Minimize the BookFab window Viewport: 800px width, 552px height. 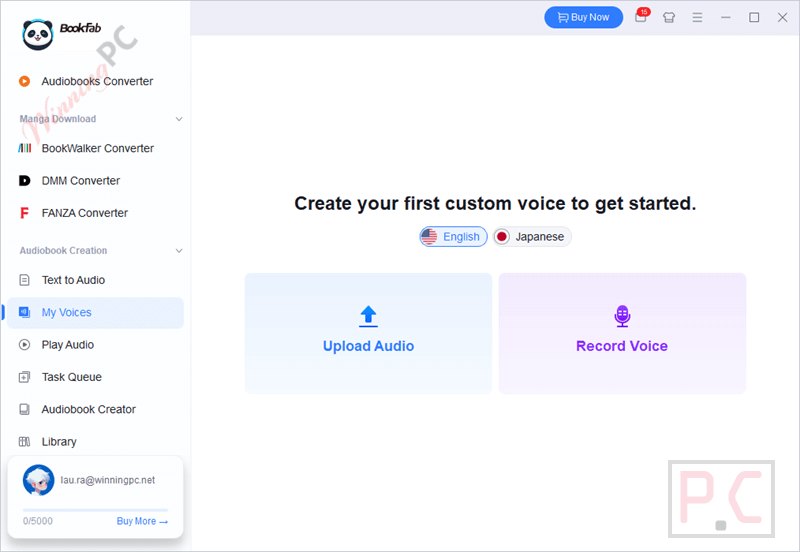[x=726, y=18]
